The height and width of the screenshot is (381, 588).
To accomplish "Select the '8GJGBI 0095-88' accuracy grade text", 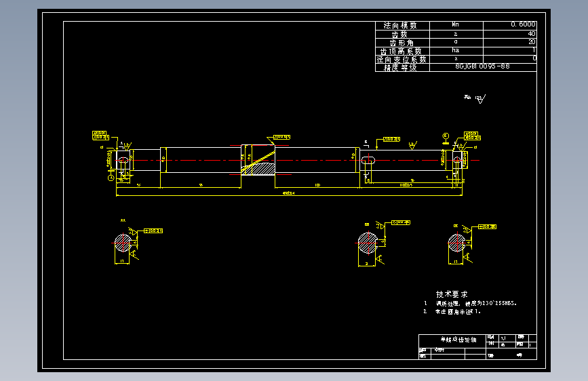I will click(x=483, y=66).
